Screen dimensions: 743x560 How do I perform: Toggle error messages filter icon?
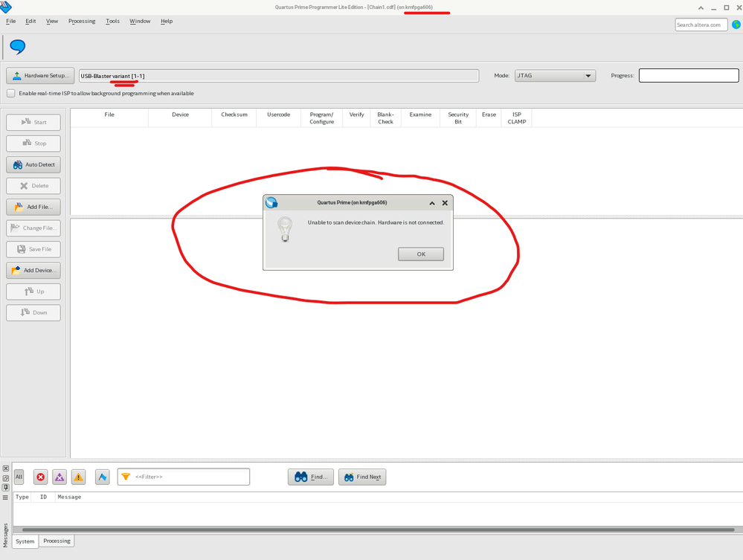tap(41, 477)
